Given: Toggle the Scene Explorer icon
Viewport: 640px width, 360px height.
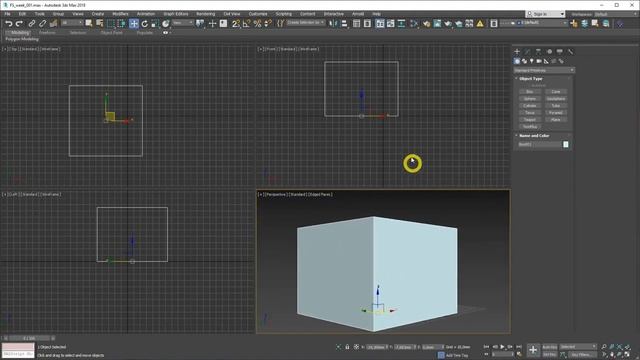Looking at the screenshot, I should tap(357, 24).
